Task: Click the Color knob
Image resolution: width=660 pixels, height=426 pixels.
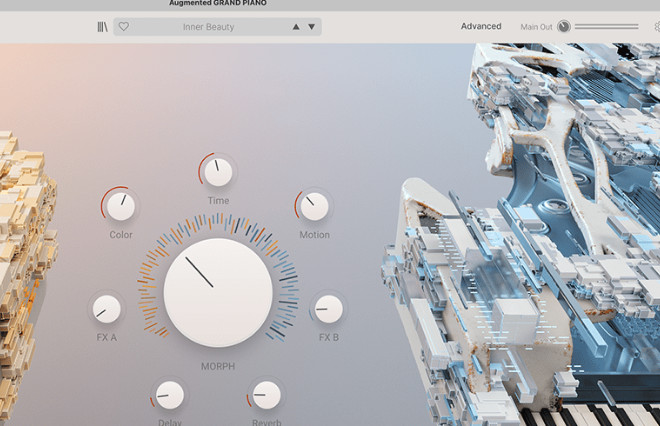Action: coord(121,207)
